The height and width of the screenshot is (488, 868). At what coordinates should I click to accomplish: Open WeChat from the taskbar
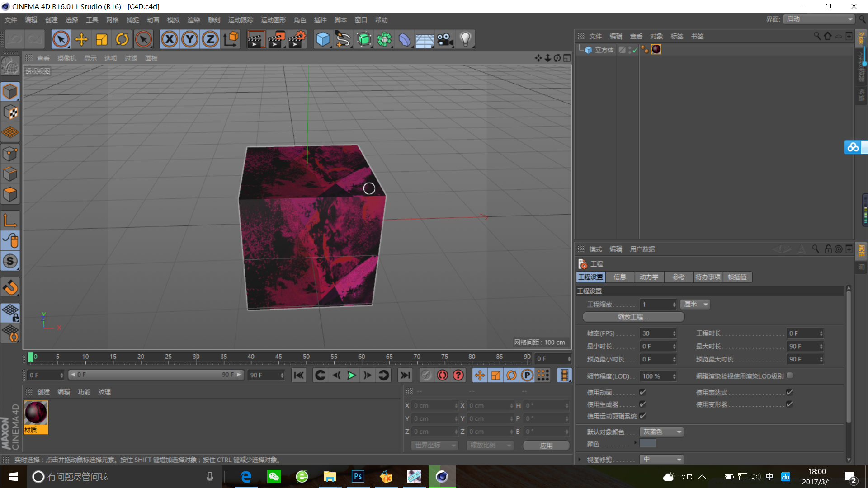[274, 476]
